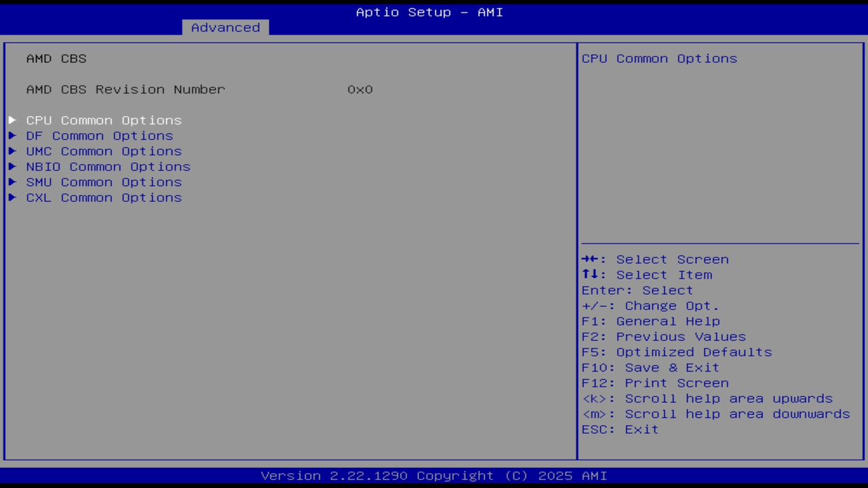Switch to the Advanced tab
Image resolution: width=868 pixels, height=488 pixels.
click(x=225, y=27)
